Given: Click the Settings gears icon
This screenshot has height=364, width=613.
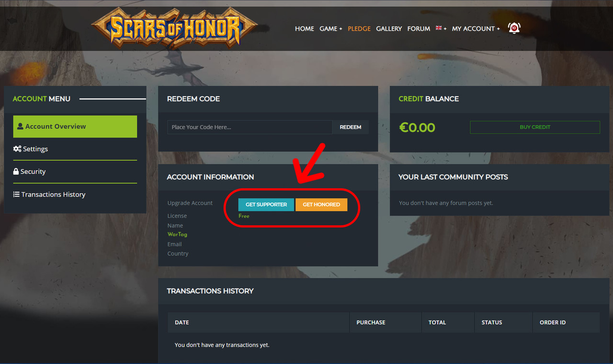Looking at the screenshot, I should click(x=17, y=149).
